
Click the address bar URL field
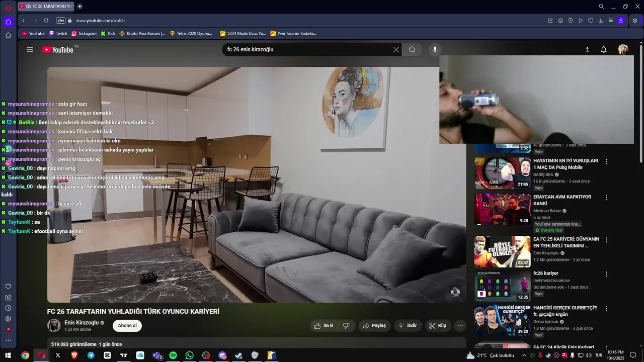(x=302, y=21)
